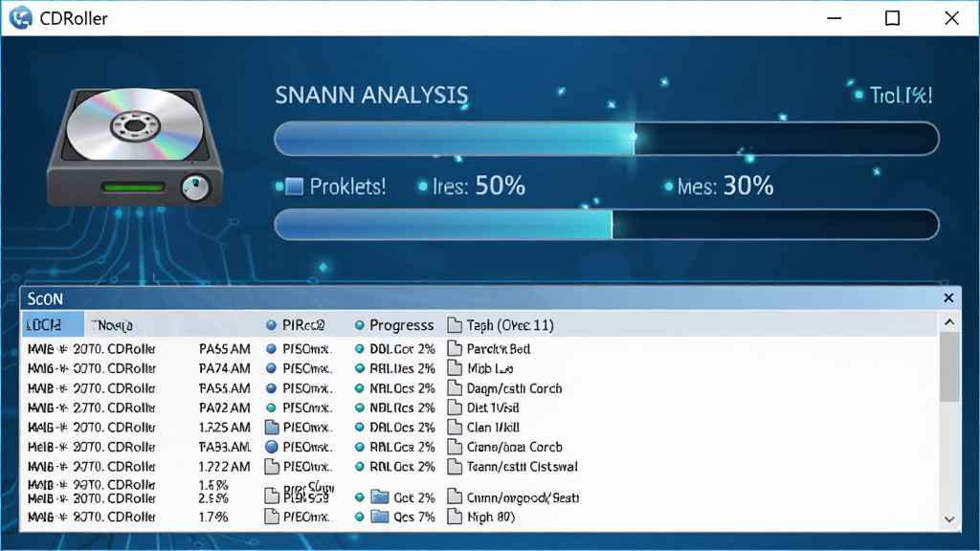This screenshot has height=551, width=980.
Task: Select the document icon of Cnmn/ovgood/Seati
Action: pyautogui.click(x=455, y=497)
